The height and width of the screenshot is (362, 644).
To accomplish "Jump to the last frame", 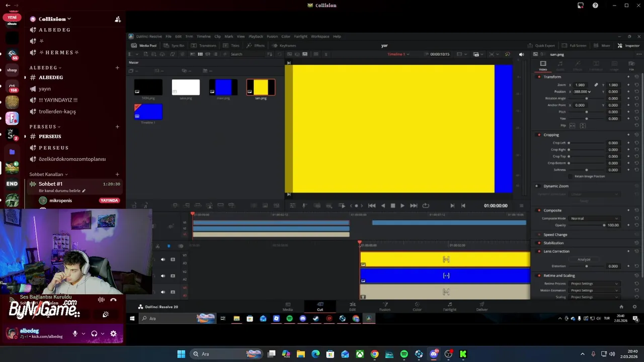I will coord(414,205).
